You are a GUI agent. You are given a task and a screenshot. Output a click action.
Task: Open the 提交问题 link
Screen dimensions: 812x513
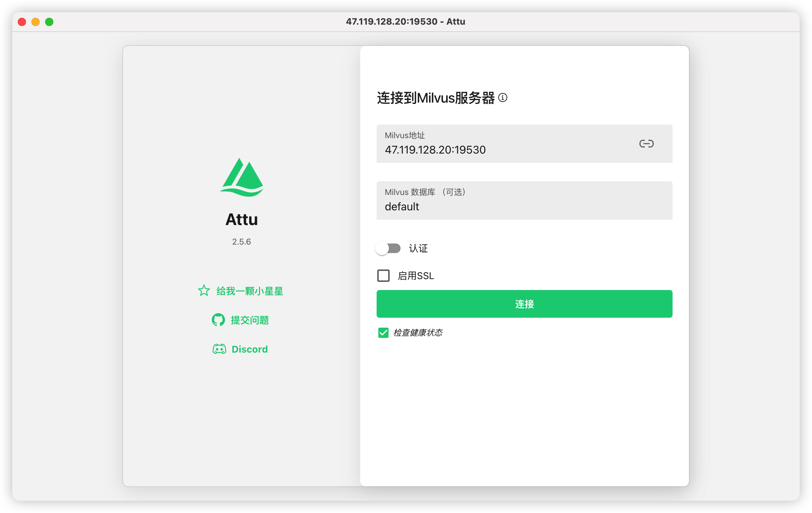click(250, 320)
